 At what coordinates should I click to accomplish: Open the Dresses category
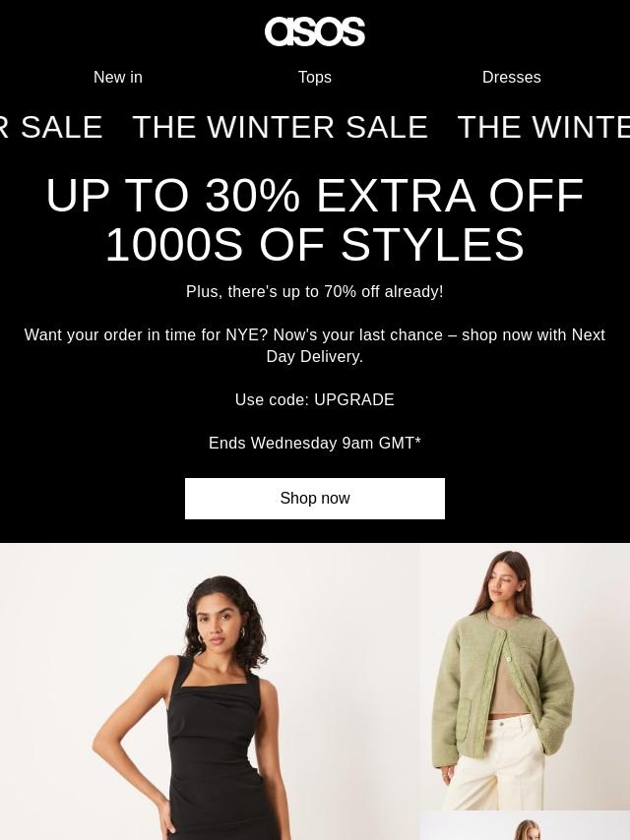512,77
